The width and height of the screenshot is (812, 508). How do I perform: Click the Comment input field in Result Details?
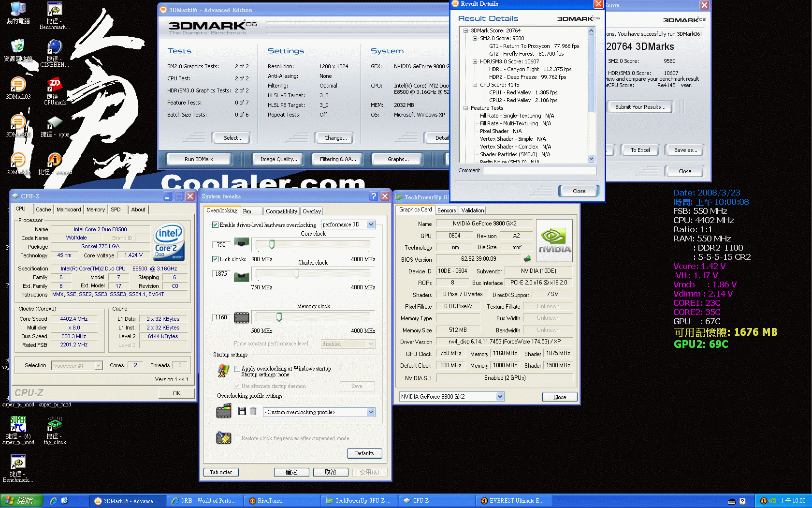pyautogui.click(x=539, y=170)
